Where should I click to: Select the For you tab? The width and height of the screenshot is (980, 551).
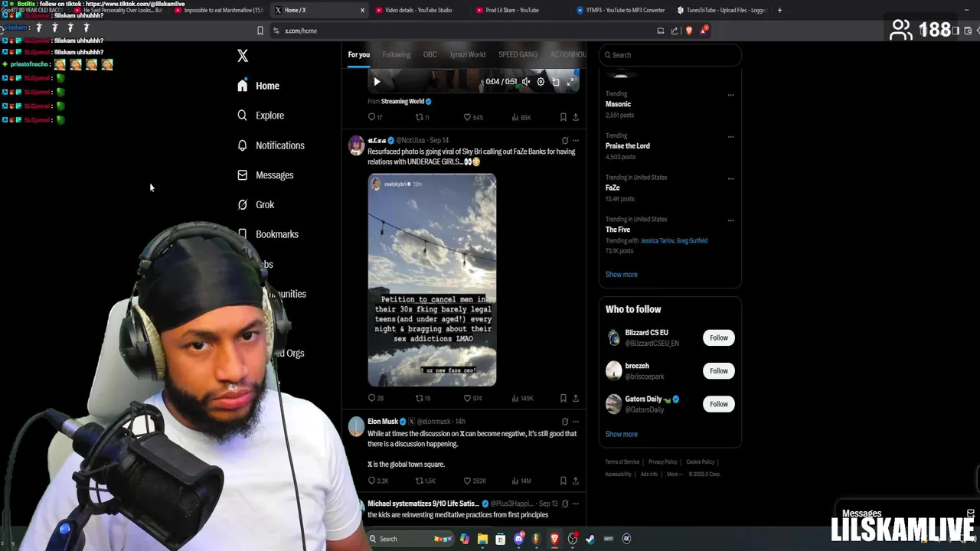click(358, 54)
